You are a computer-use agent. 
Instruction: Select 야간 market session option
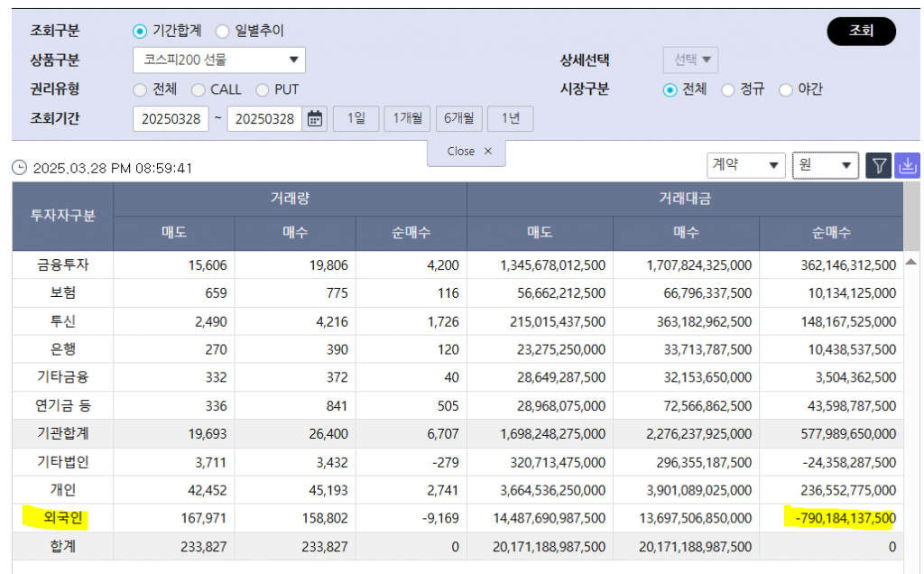[786, 89]
